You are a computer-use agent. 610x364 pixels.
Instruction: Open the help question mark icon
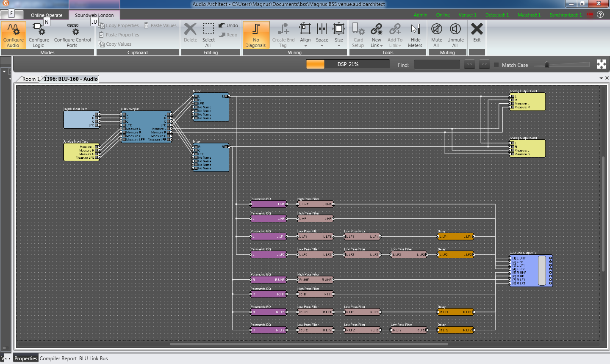[600, 14]
